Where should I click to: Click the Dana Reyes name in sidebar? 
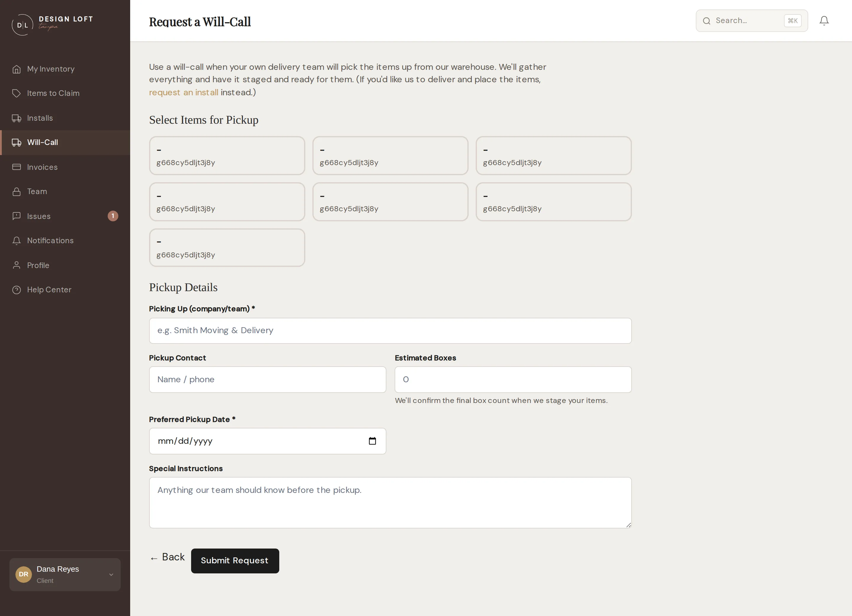point(58,569)
